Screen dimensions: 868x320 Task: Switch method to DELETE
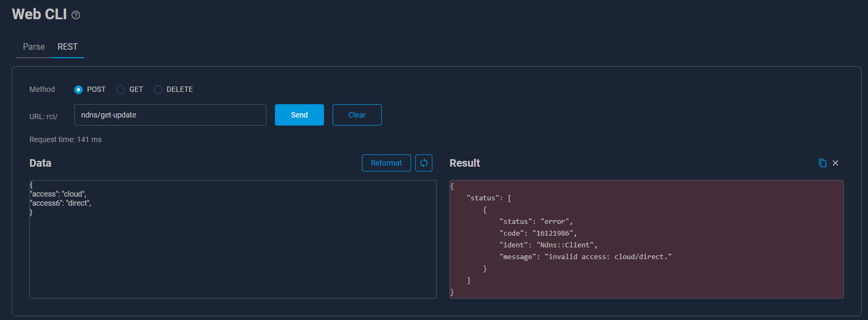158,90
